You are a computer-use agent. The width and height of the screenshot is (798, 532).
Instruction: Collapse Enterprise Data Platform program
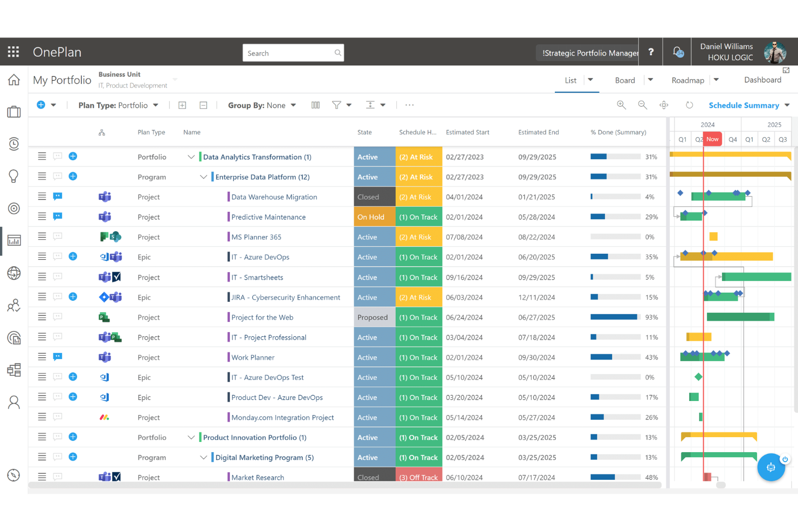point(203,177)
